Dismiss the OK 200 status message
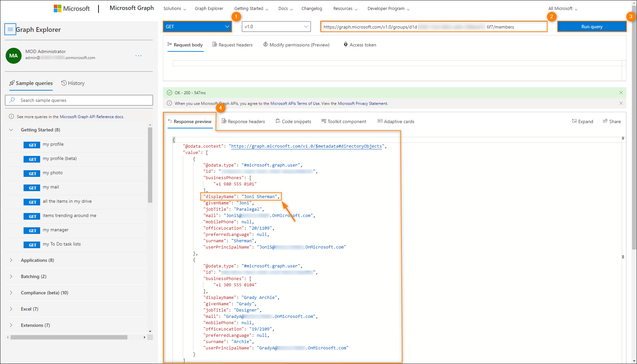This screenshot has height=364, width=637. click(x=621, y=93)
